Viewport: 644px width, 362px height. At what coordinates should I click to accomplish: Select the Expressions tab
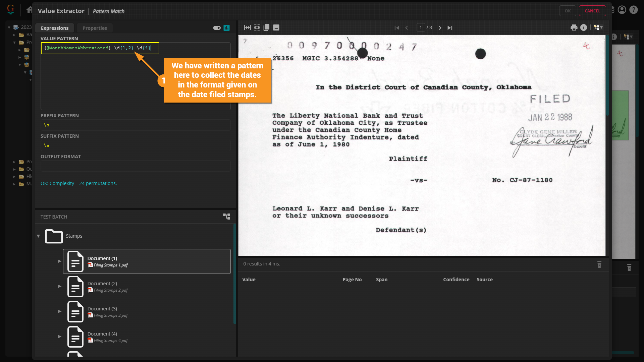(55, 28)
